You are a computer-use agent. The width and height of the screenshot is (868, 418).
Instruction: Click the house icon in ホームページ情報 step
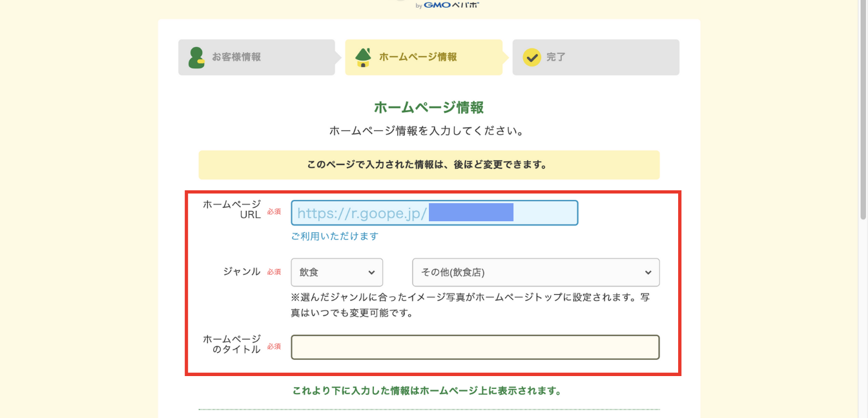click(x=364, y=57)
